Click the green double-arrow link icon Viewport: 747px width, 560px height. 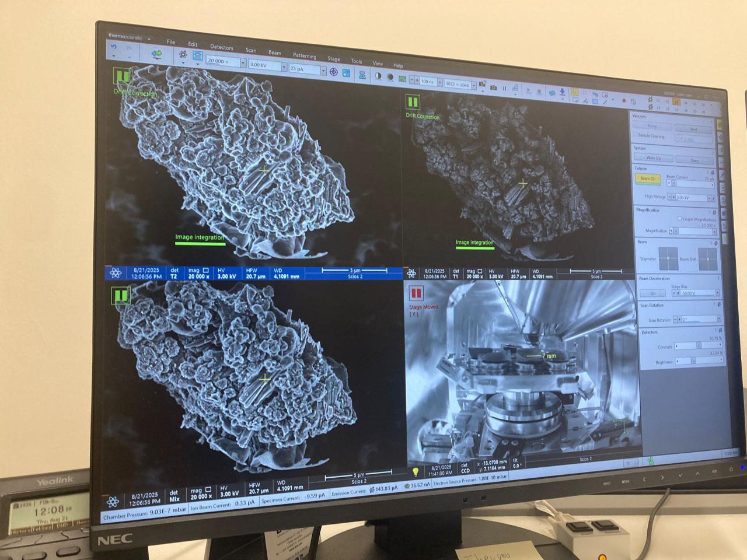156,54
